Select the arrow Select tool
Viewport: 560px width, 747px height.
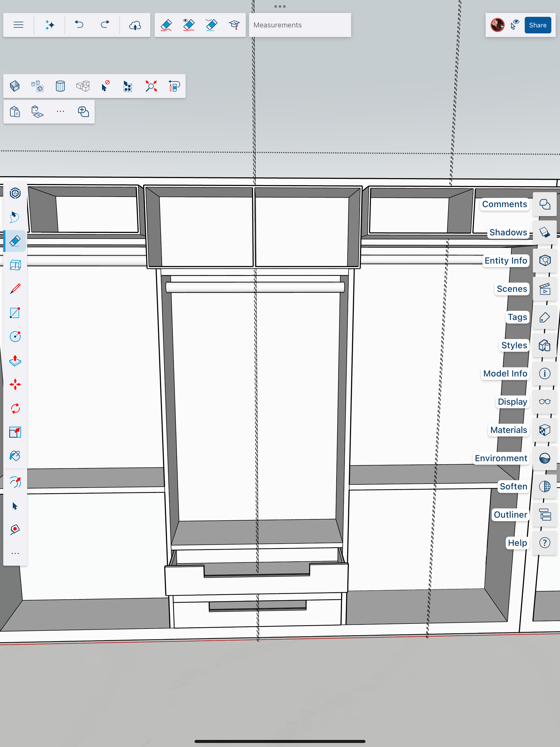15,506
